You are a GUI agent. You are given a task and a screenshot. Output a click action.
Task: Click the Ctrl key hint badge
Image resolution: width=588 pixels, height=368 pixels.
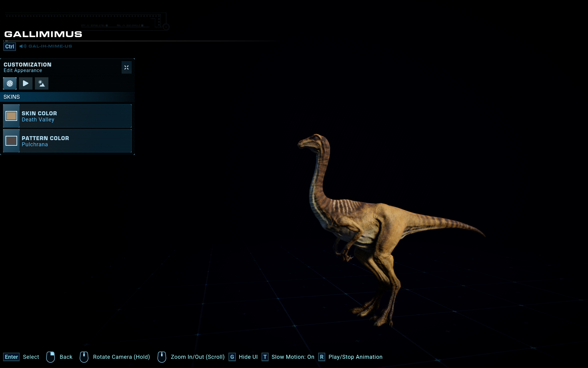(x=9, y=47)
